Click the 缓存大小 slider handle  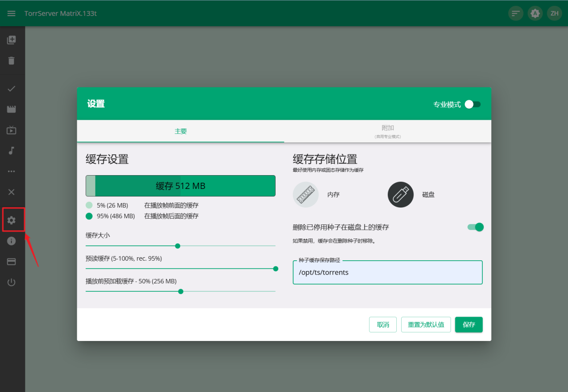pyautogui.click(x=177, y=246)
